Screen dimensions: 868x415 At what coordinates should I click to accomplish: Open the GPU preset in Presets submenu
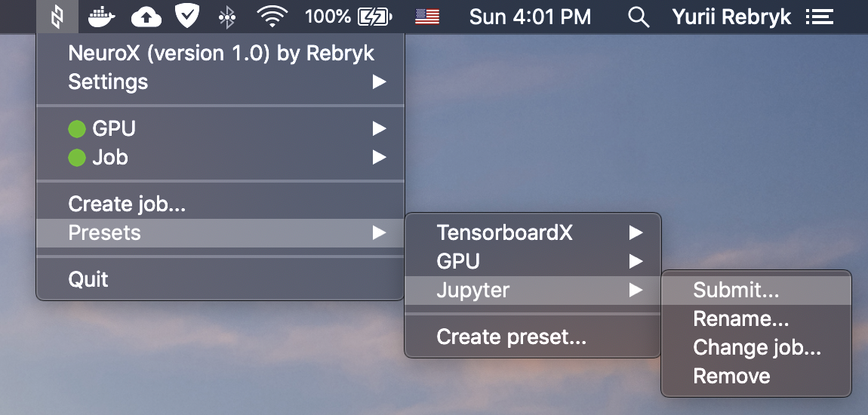click(533, 262)
